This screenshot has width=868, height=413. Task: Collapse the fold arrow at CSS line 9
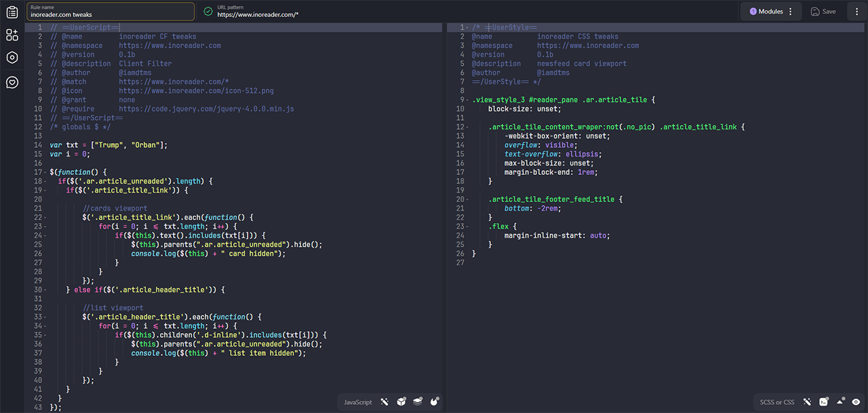tap(467, 100)
